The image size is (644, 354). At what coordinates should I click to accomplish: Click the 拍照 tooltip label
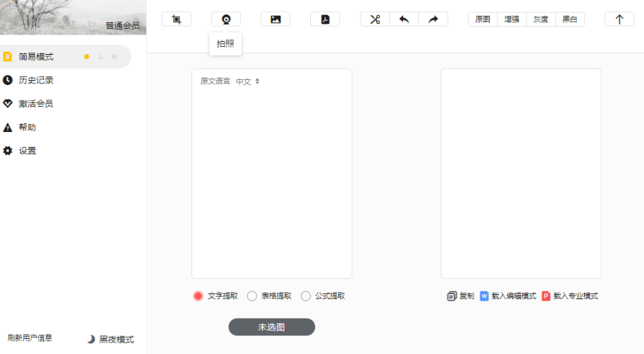pyautogui.click(x=226, y=43)
